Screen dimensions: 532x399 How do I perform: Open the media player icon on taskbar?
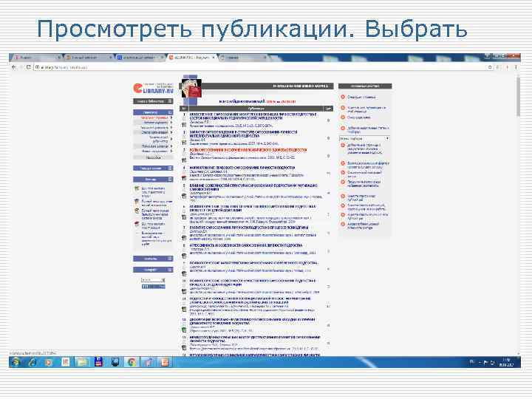click(x=49, y=362)
